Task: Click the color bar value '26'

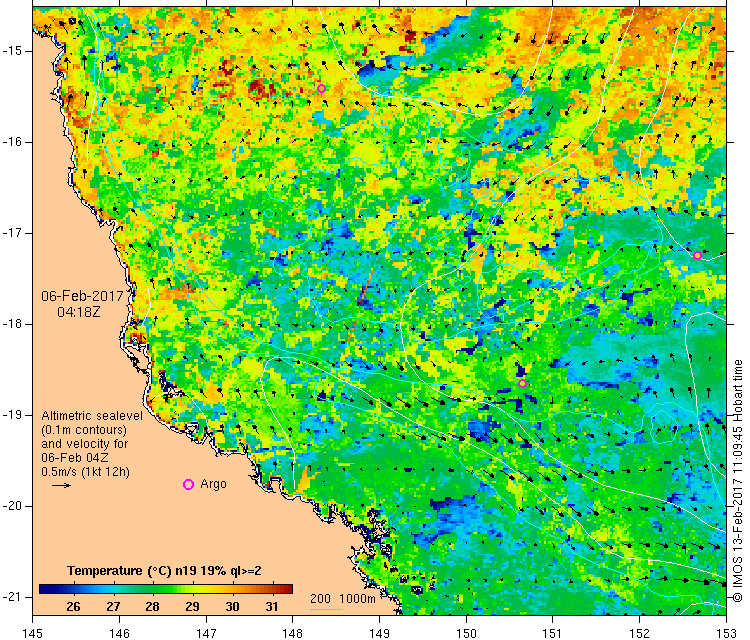Action: click(73, 607)
